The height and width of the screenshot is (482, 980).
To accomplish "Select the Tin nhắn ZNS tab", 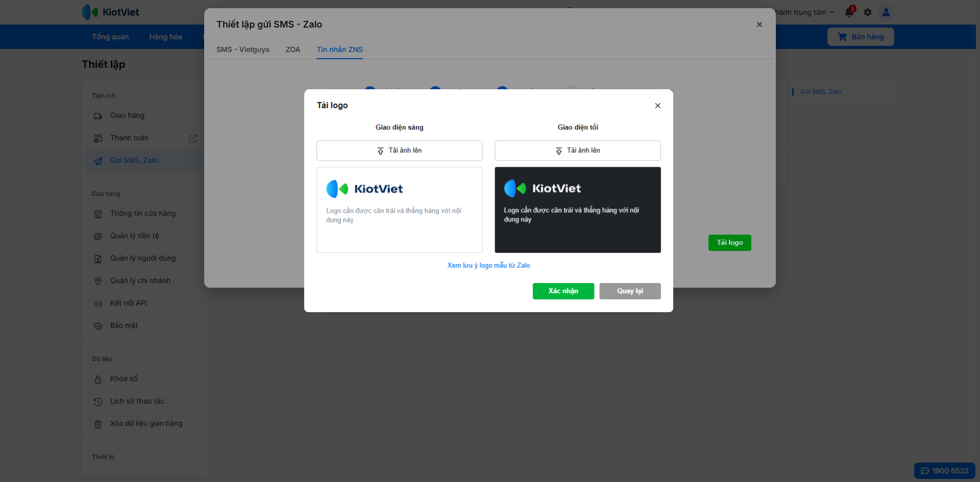I will [339, 49].
